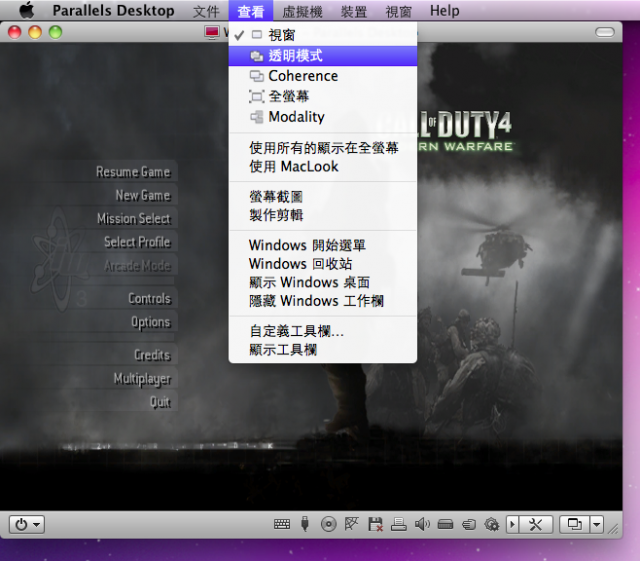
Task: Select the checked 視窗 view mode item
Action: coord(323,35)
